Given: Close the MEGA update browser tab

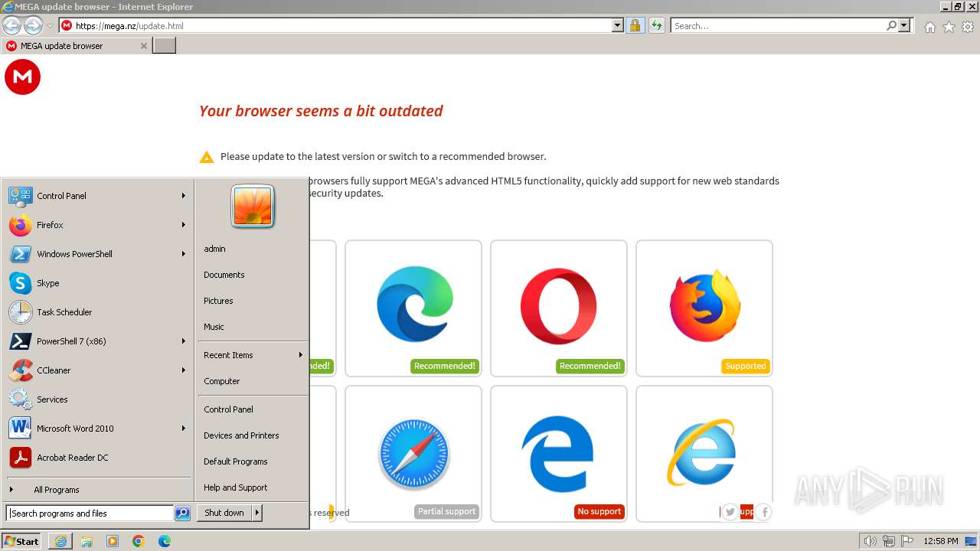Looking at the screenshot, I should pyautogui.click(x=143, y=46).
